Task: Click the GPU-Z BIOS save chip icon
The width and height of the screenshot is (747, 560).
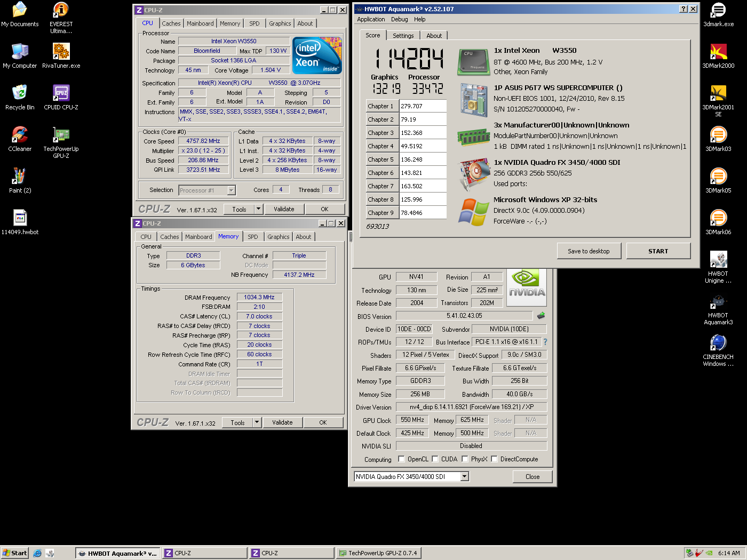Action: 541,316
